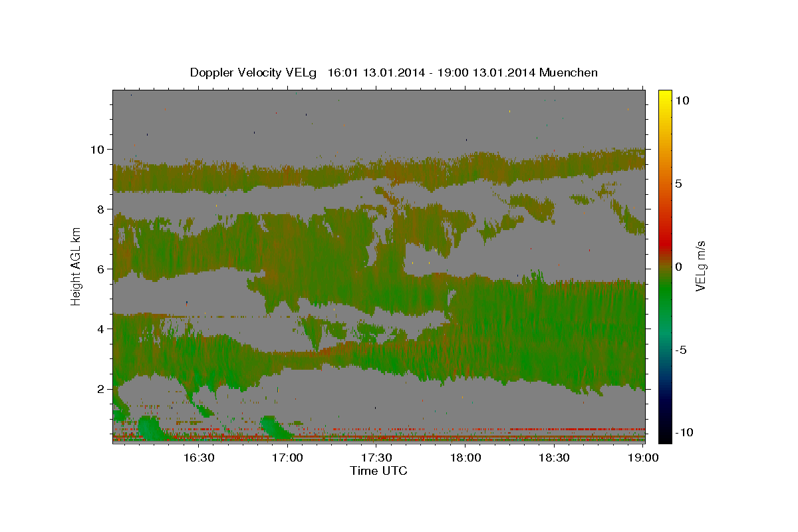
Task: Click the plot title 'Doppler Velocity VELg'
Action: point(253,72)
